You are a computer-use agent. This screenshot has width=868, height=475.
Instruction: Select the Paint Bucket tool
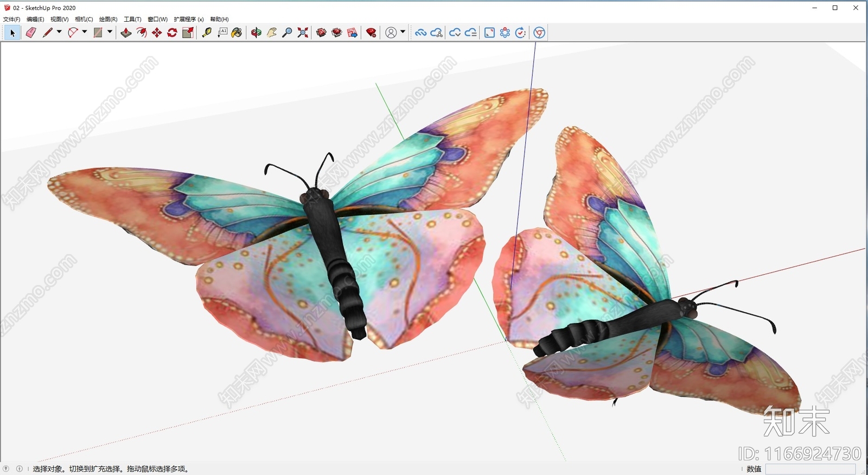click(237, 33)
